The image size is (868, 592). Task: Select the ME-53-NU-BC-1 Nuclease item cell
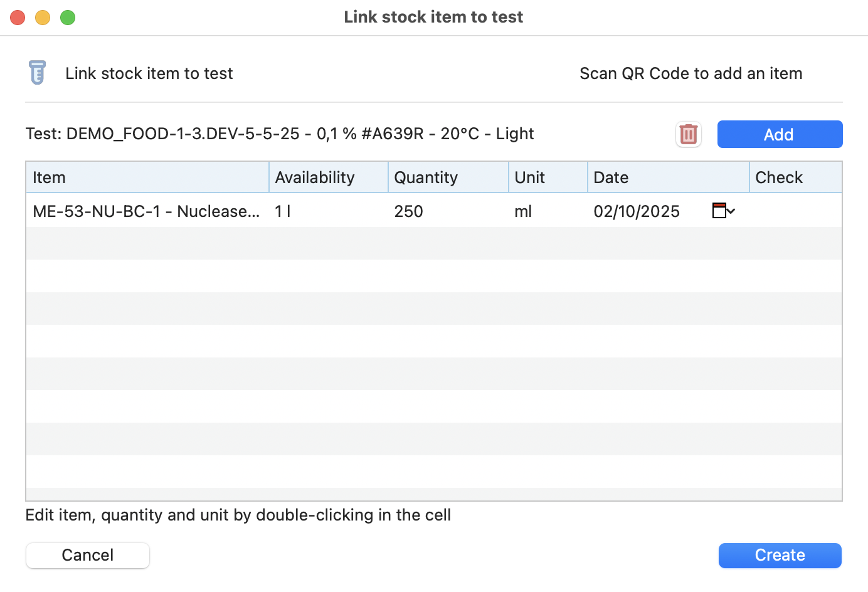pos(146,211)
